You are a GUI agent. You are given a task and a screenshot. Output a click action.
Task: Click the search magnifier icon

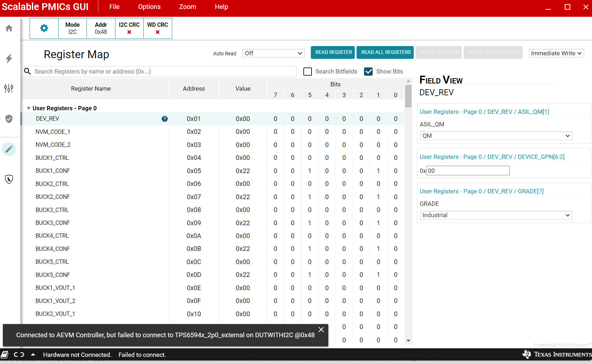(x=27, y=71)
